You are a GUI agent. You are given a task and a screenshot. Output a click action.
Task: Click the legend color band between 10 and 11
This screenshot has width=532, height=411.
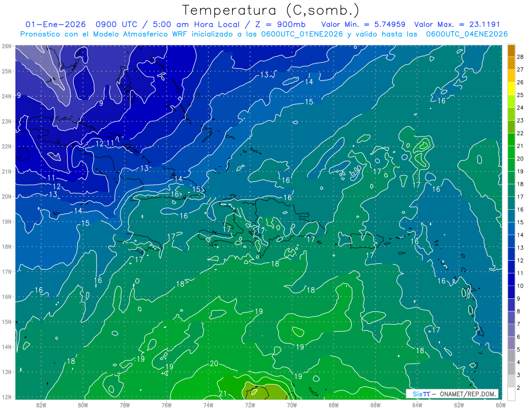(511, 279)
